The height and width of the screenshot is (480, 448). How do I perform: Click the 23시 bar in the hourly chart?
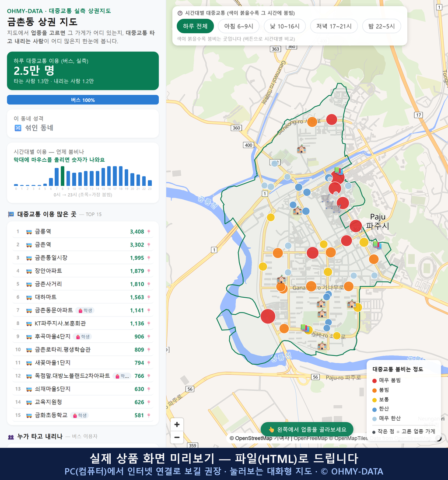150,183
